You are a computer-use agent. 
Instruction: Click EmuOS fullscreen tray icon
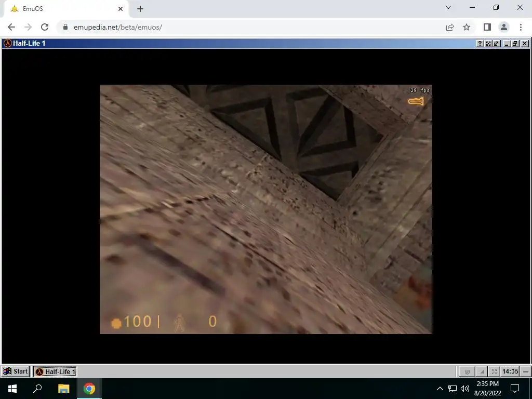495,372
